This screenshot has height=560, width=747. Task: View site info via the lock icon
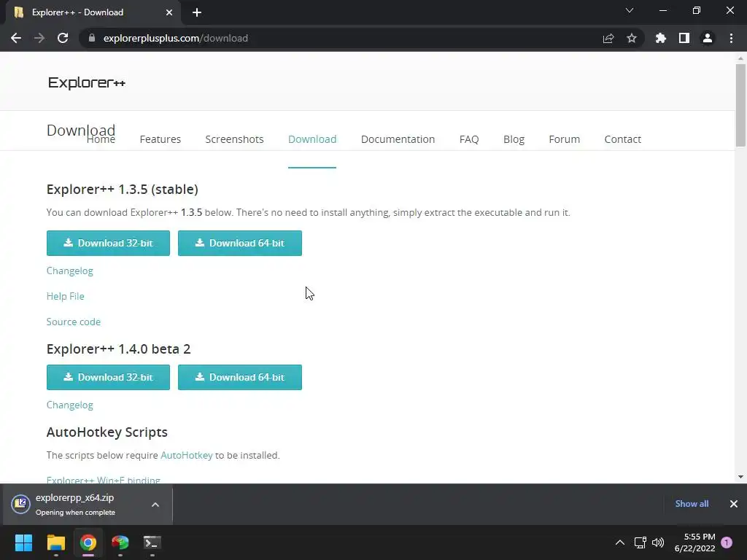pos(92,38)
